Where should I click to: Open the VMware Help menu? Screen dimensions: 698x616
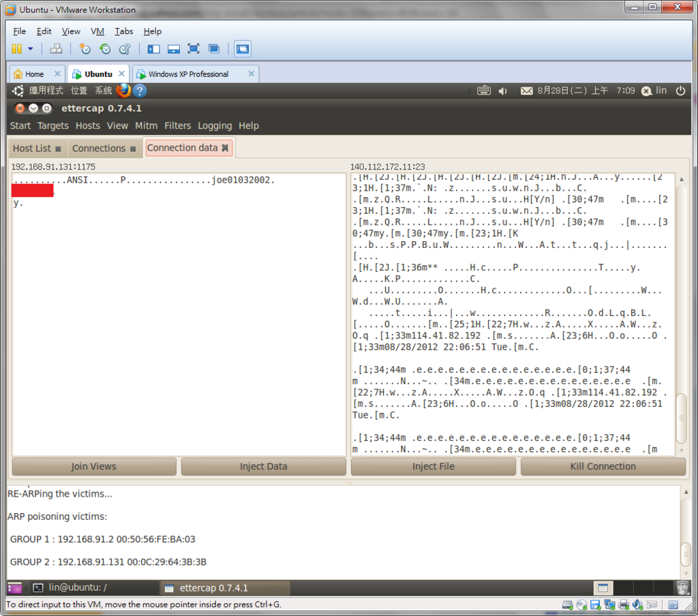click(152, 31)
